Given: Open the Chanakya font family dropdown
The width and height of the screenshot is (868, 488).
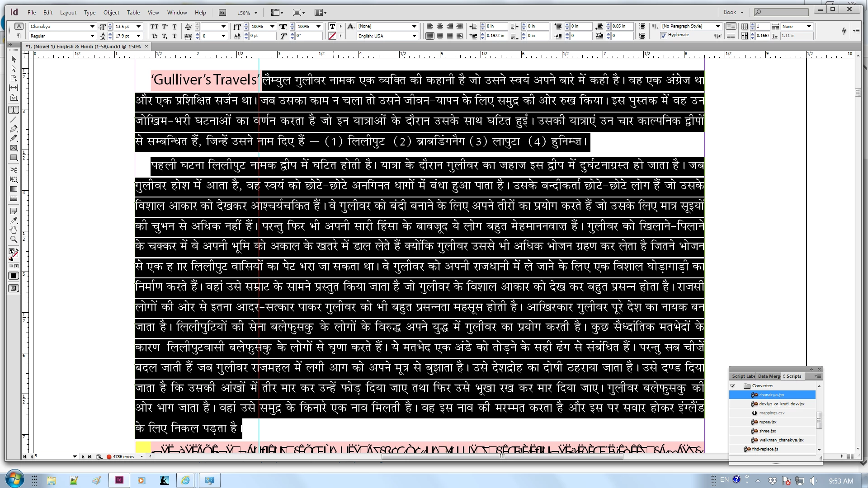Looking at the screenshot, I should 92,27.
